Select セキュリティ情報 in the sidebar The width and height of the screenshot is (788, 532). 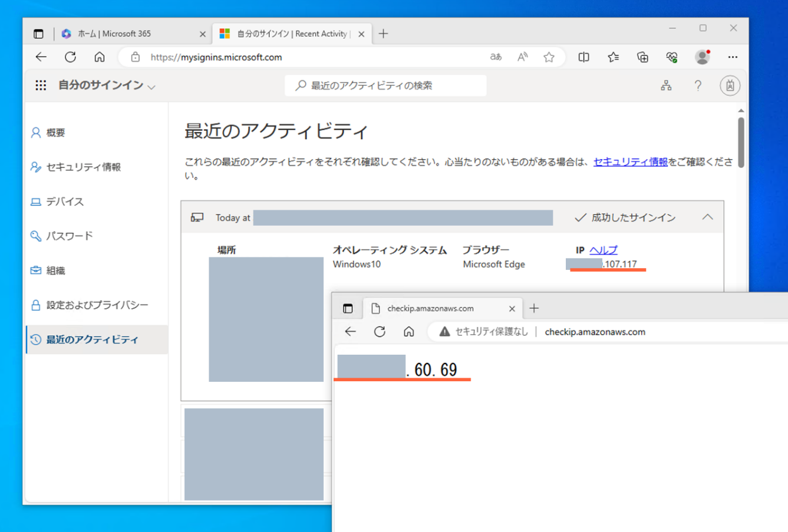pyautogui.click(x=83, y=167)
